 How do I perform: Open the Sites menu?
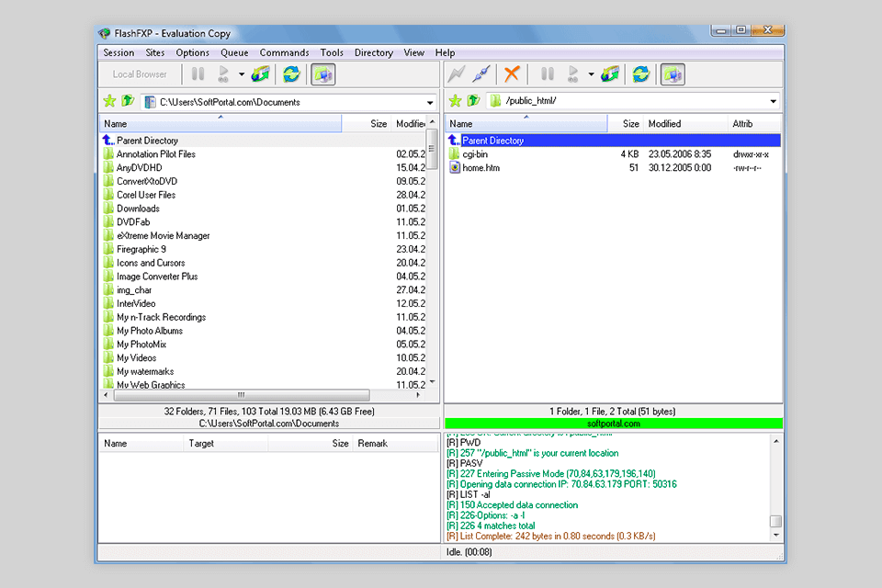pos(155,52)
